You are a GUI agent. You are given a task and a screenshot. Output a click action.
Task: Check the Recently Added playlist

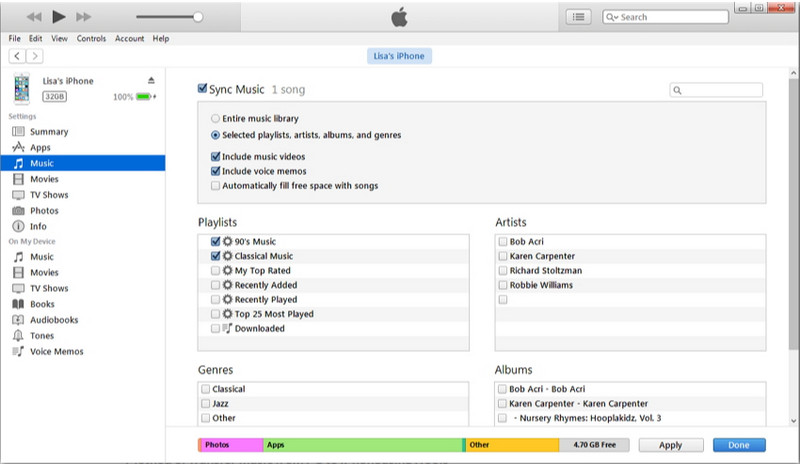pyautogui.click(x=215, y=285)
